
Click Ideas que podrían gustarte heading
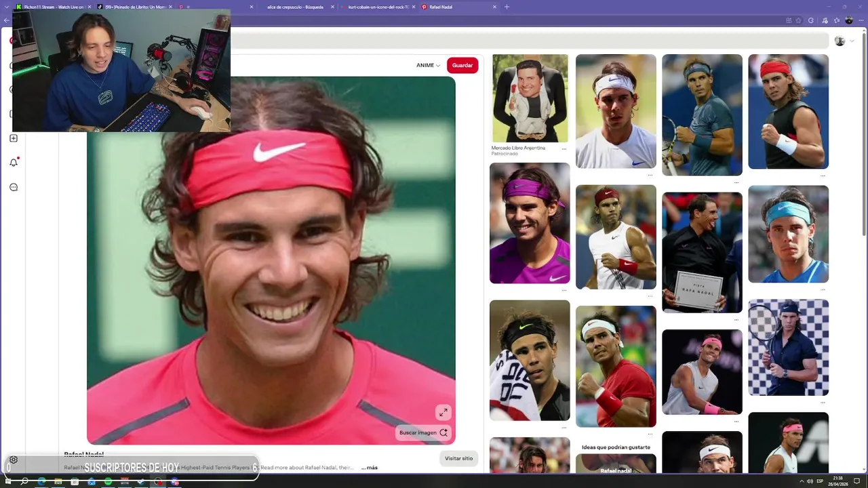tap(616, 447)
